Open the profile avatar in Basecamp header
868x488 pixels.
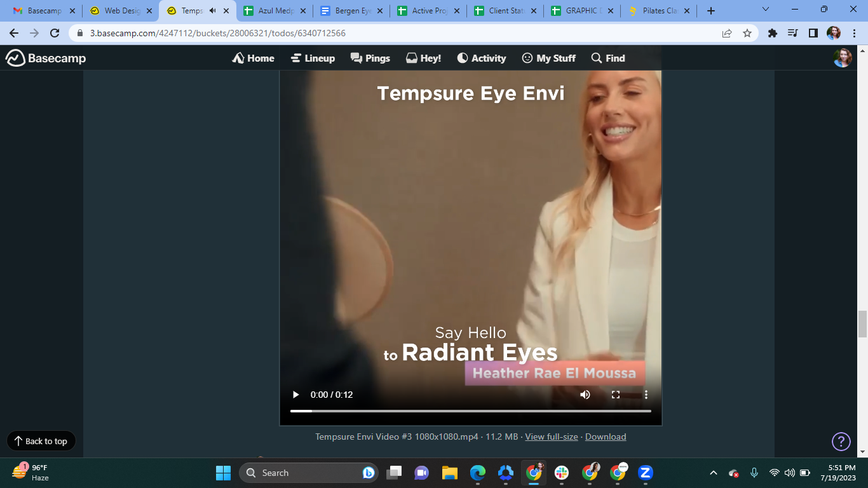(842, 58)
